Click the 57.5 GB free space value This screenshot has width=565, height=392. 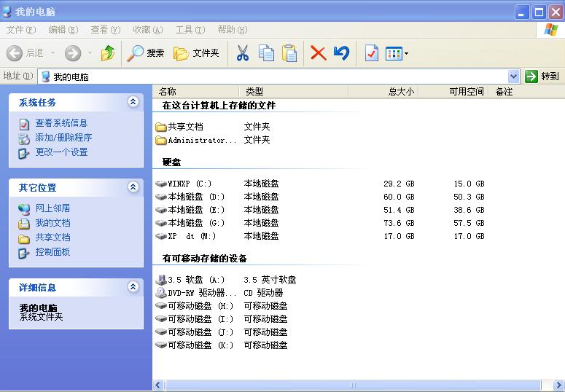(469, 224)
